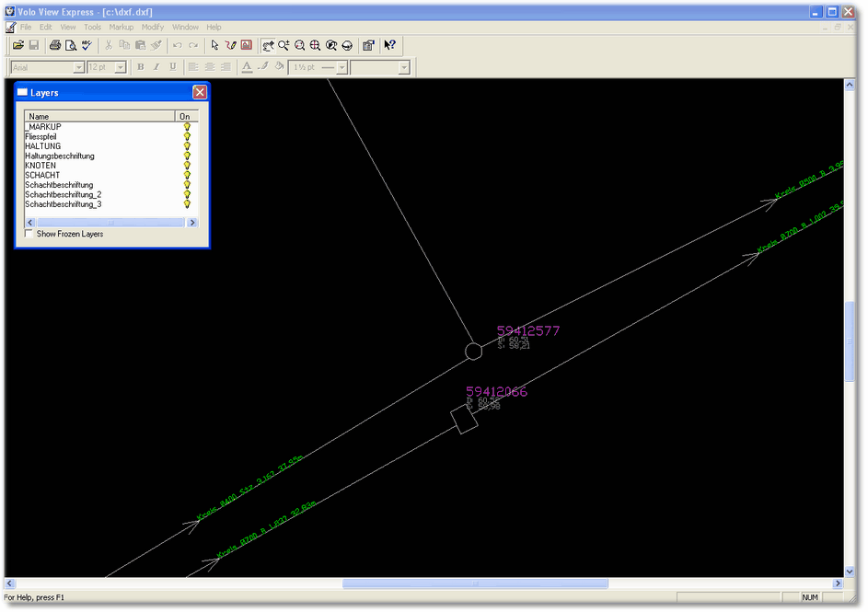Activate the Pan hand tool
This screenshot has width=868, height=612.
click(268, 45)
